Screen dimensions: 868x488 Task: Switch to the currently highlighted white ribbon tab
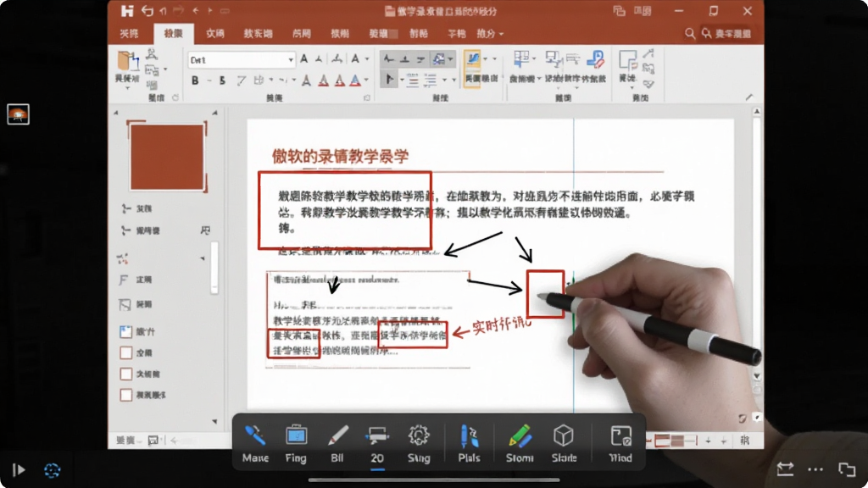(173, 34)
